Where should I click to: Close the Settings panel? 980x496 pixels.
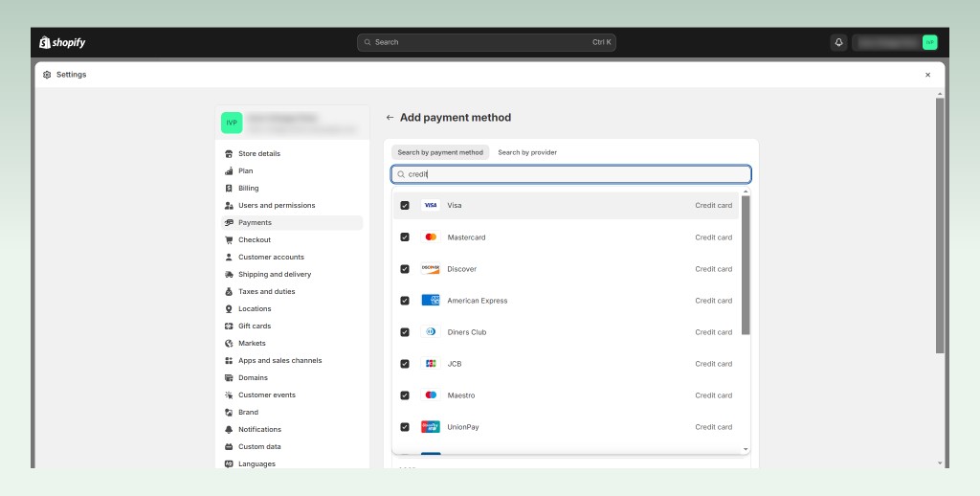tap(927, 75)
